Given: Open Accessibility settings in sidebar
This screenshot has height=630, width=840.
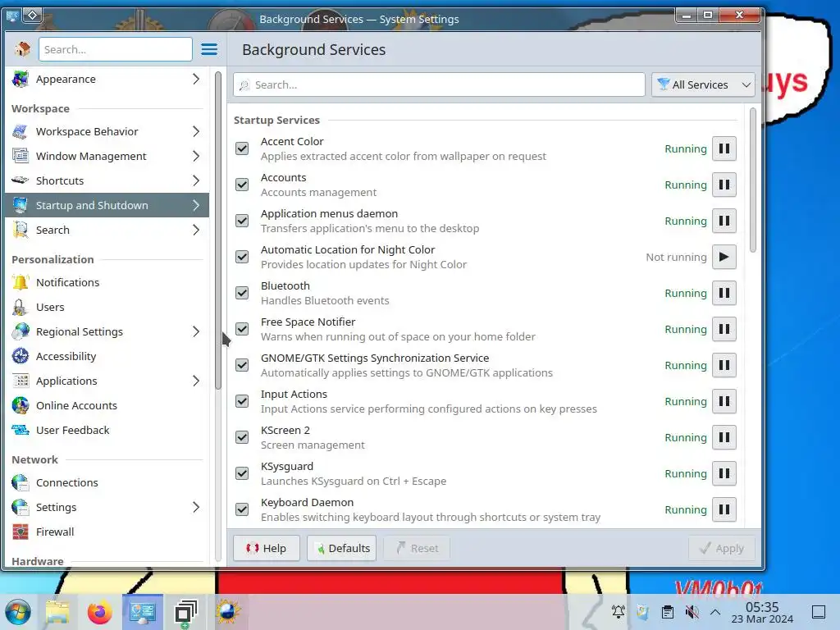Looking at the screenshot, I should 107,357.
